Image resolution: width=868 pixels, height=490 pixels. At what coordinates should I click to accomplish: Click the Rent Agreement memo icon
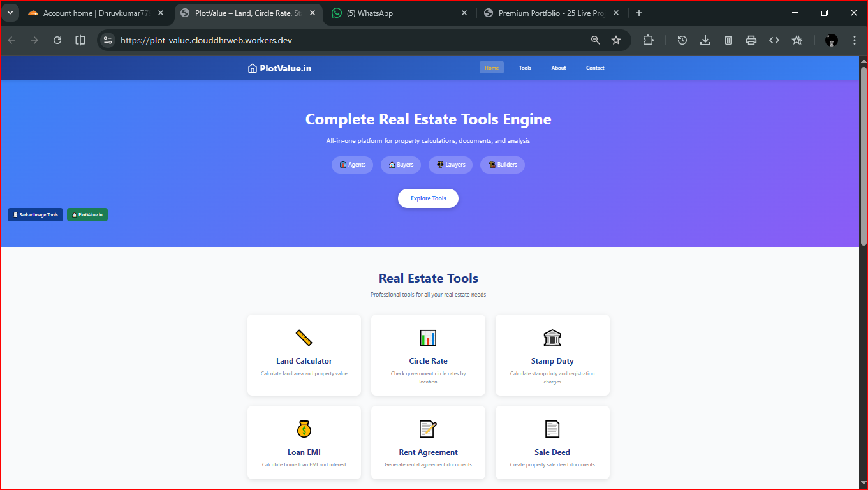click(428, 429)
